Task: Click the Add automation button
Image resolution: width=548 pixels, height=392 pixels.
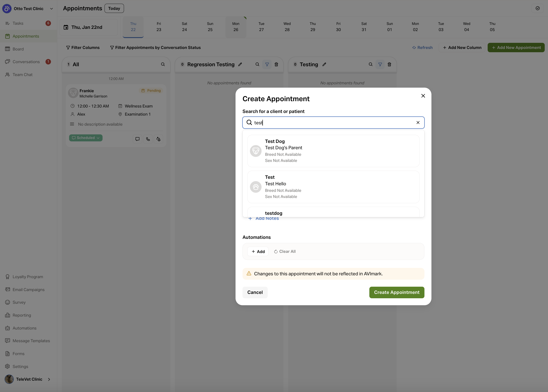Action: click(x=258, y=252)
